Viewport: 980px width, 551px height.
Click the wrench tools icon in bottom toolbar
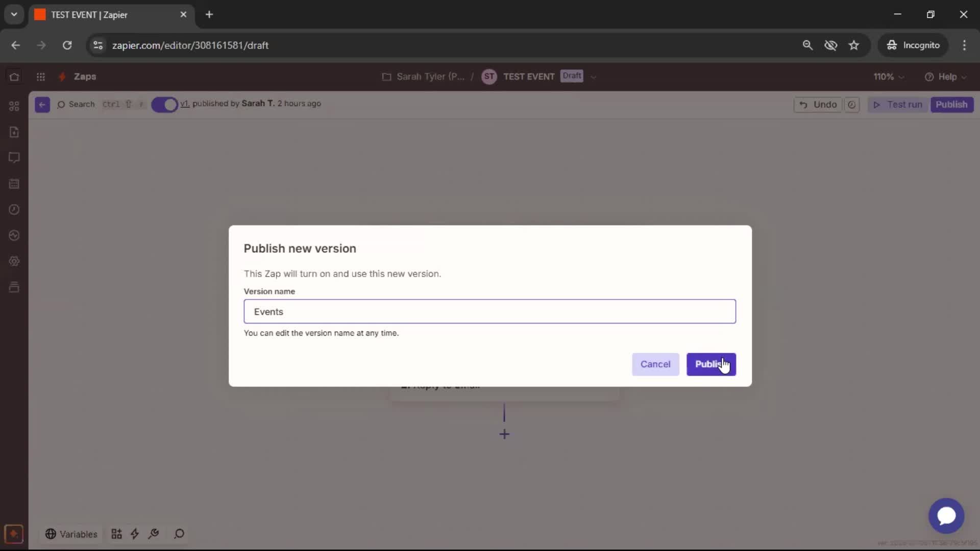[x=154, y=534]
